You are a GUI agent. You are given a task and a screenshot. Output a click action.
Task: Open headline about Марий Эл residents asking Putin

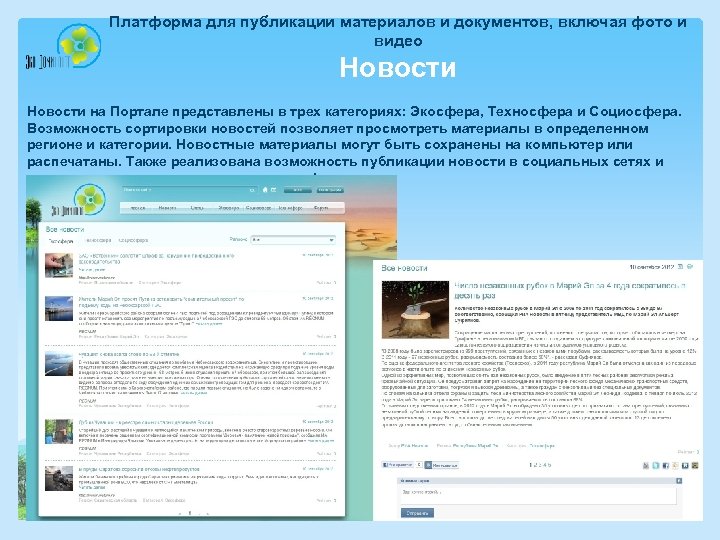click(x=162, y=302)
